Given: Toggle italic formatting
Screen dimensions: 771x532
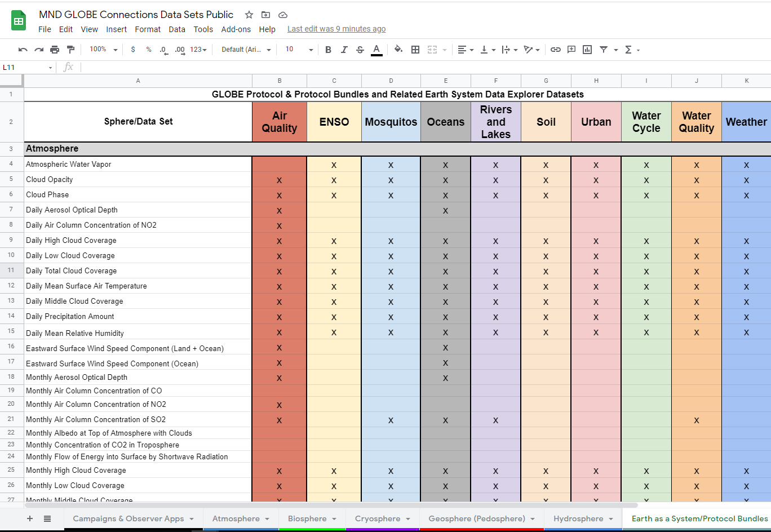Looking at the screenshot, I should coord(344,50).
